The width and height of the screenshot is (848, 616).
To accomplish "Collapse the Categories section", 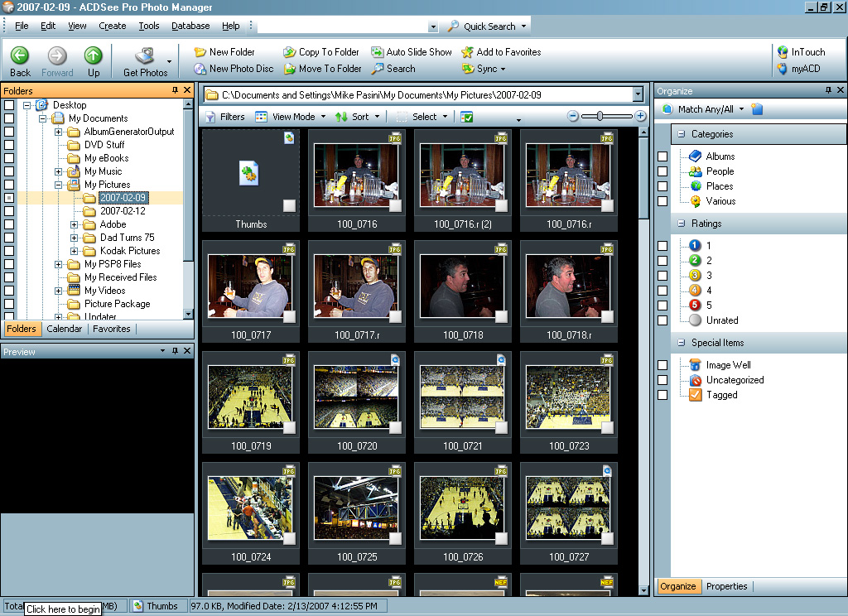I will (x=681, y=134).
